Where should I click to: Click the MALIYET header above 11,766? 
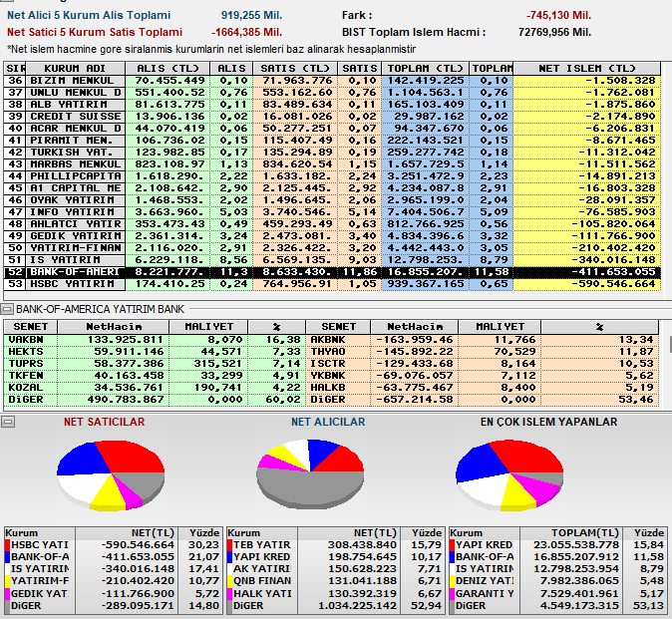500,327
